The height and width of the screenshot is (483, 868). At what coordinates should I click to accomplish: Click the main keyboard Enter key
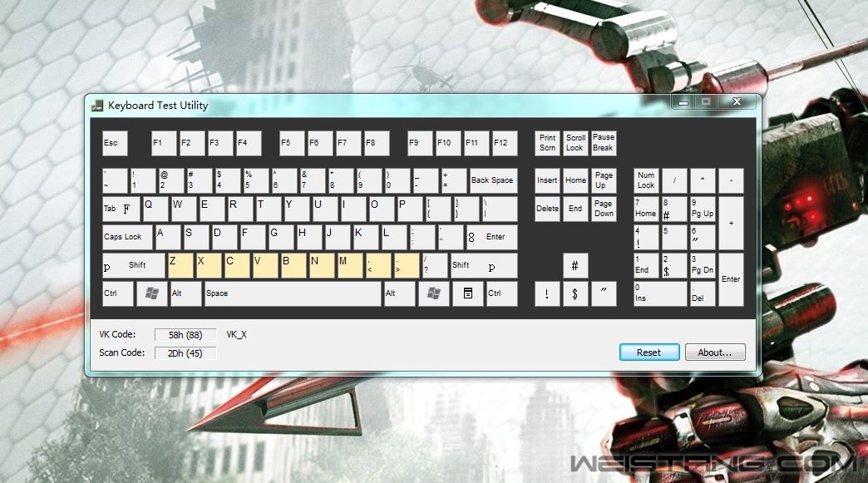coord(492,238)
